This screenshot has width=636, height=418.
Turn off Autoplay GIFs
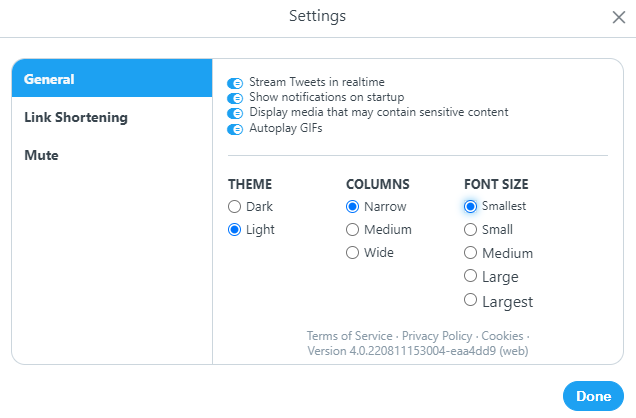pos(236,129)
